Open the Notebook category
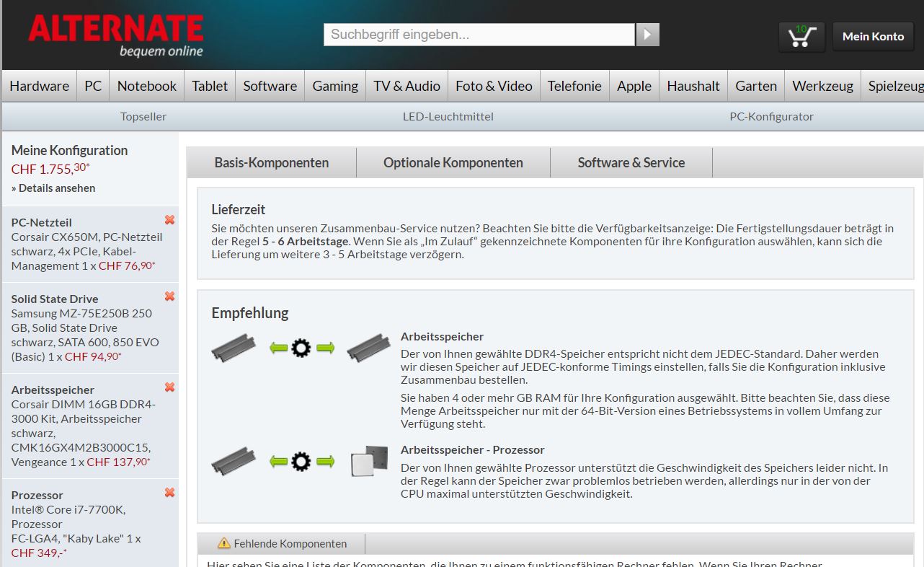924x567 pixels. click(x=147, y=86)
